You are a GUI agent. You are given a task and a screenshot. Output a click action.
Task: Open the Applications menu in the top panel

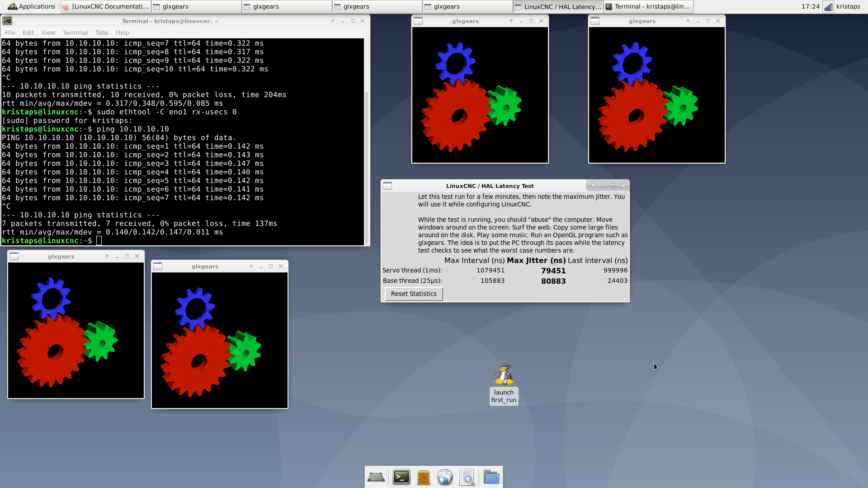[x=31, y=6]
